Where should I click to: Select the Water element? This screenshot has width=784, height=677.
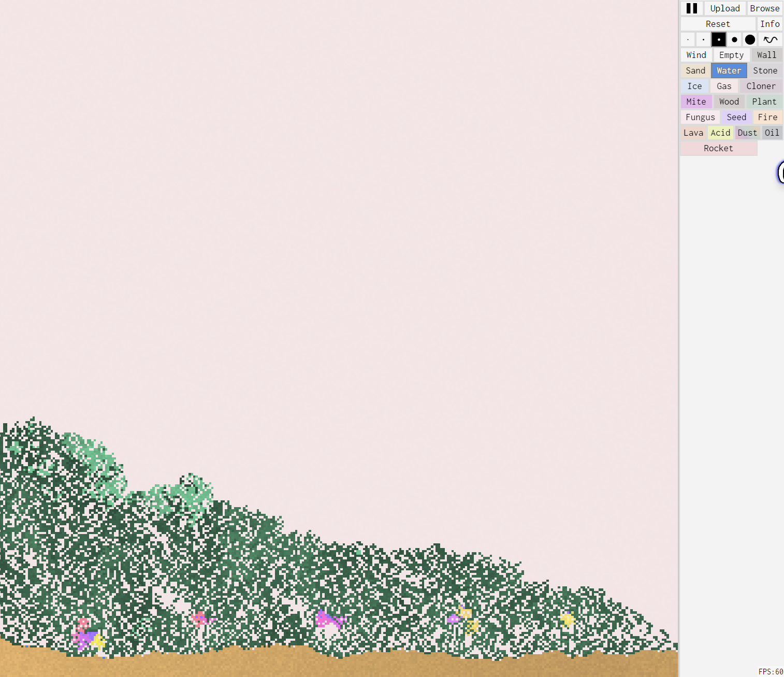click(729, 70)
